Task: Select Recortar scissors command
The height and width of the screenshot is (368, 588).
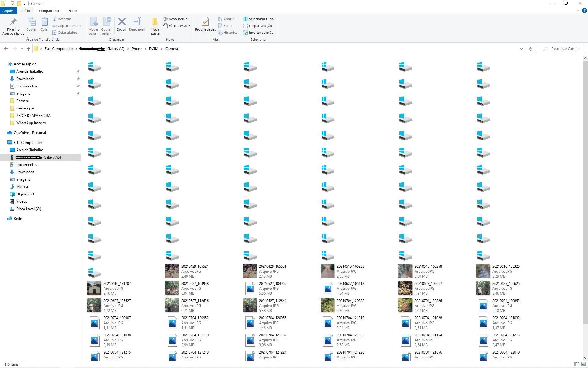Action: (62, 19)
